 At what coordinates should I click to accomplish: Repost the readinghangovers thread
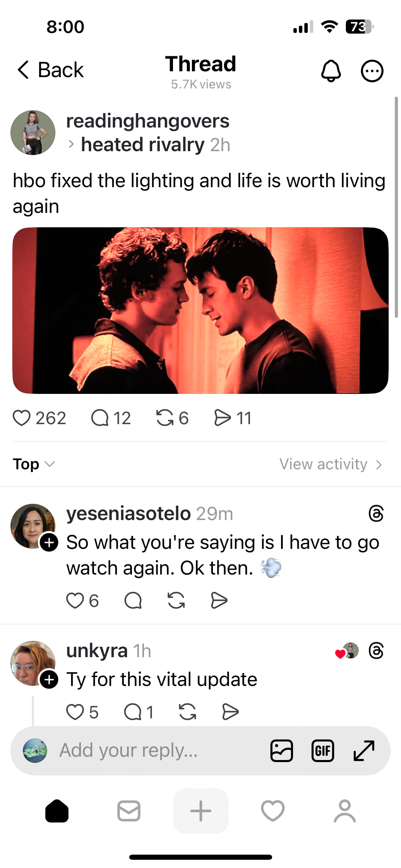(x=165, y=418)
